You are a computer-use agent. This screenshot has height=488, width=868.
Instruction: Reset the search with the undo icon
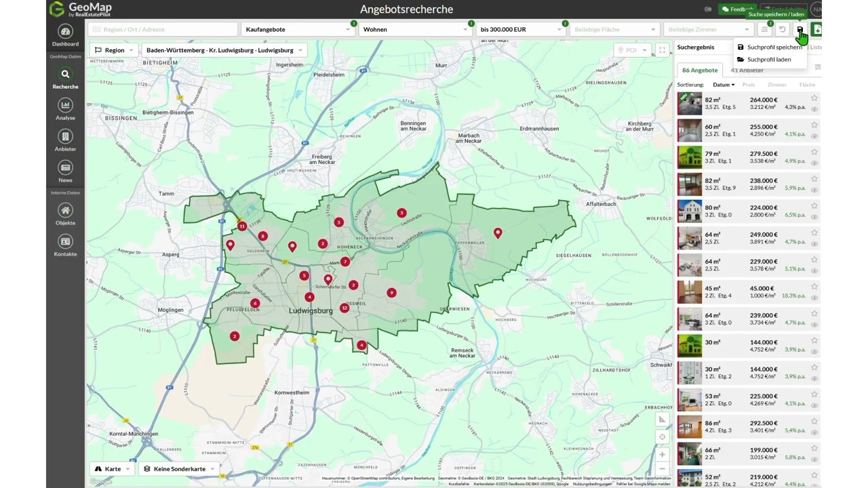coord(782,29)
